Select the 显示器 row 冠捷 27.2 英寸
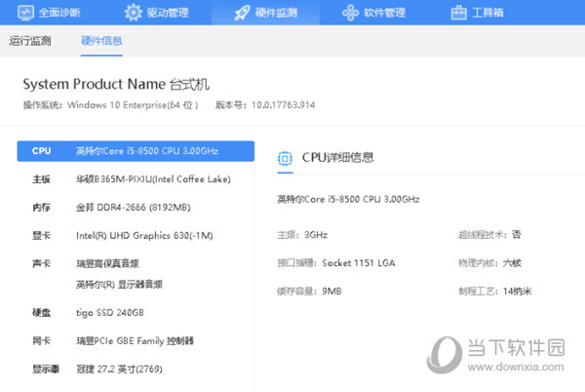 pyautogui.click(x=136, y=370)
